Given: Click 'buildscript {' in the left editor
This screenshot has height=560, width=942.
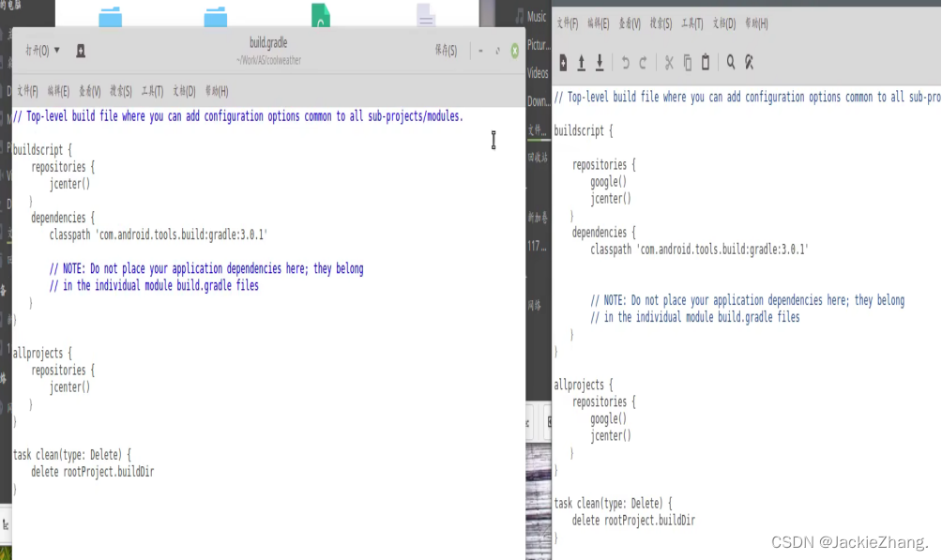Looking at the screenshot, I should pos(42,149).
